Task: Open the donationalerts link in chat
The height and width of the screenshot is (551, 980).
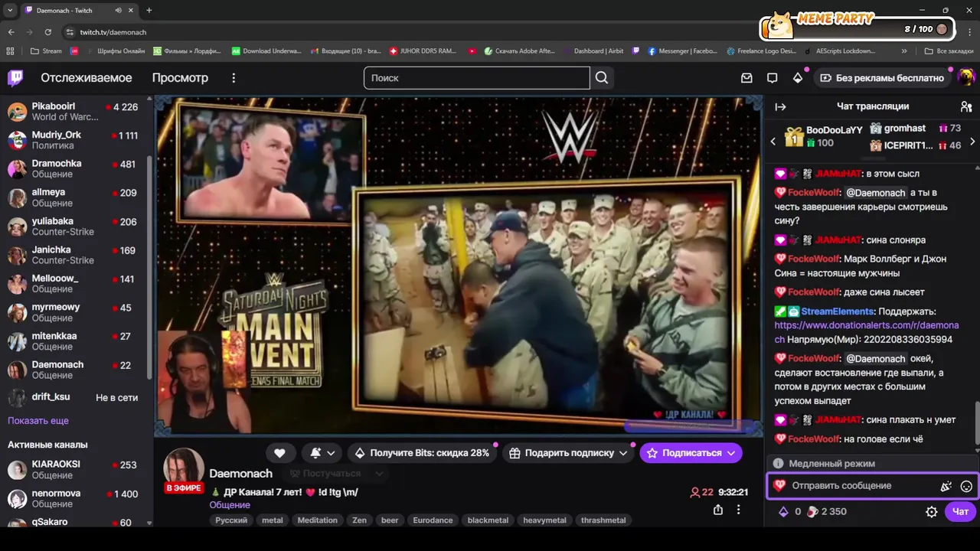Action: (x=866, y=332)
